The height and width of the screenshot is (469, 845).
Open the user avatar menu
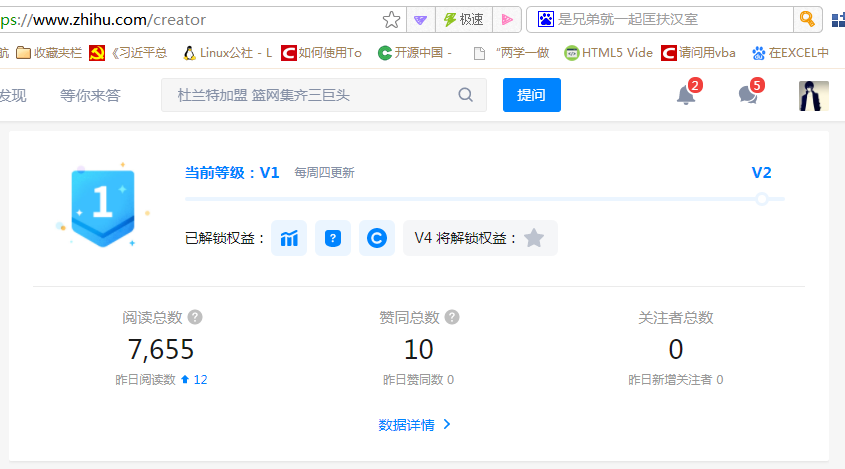tap(813, 96)
